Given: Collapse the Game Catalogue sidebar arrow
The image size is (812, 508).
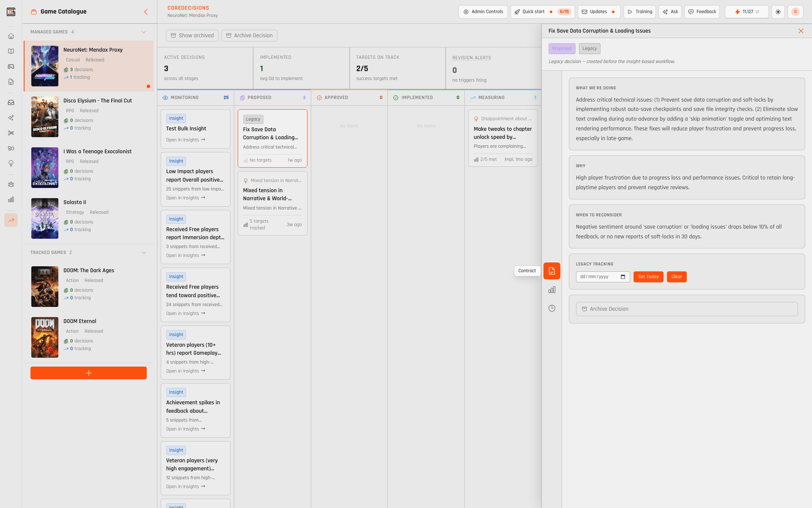Looking at the screenshot, I should (146, 12).
